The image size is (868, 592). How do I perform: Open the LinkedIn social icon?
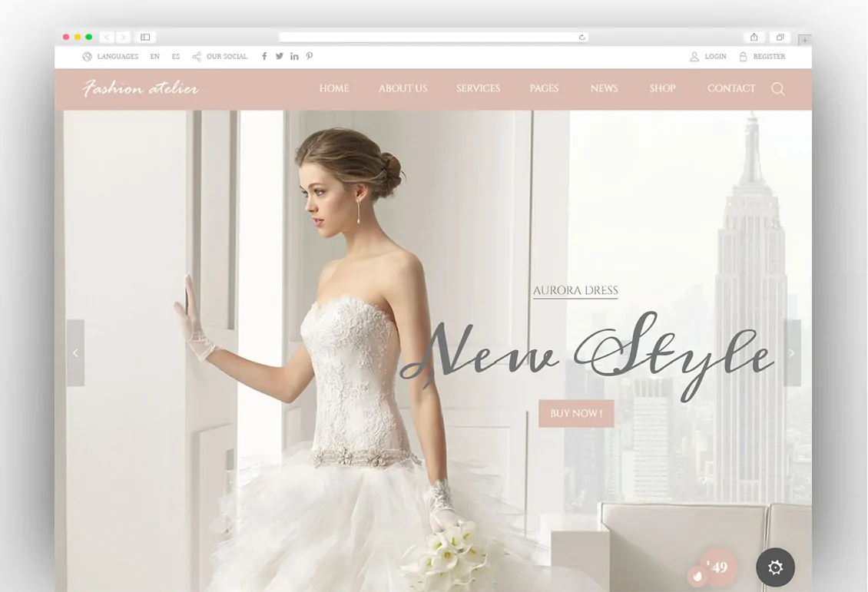[294, 56]
